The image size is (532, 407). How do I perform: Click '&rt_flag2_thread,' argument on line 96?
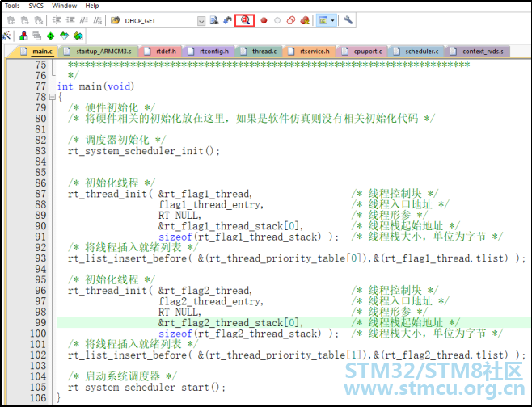[205, 291]
